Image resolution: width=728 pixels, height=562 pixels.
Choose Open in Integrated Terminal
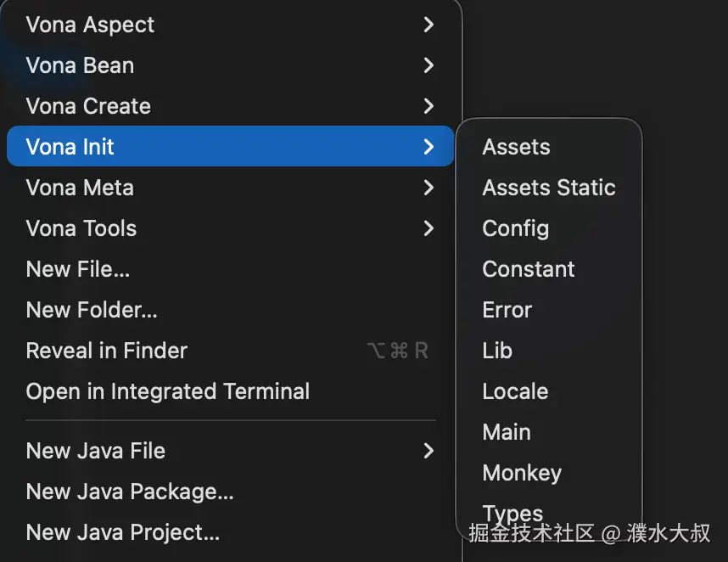coord(168,391)
